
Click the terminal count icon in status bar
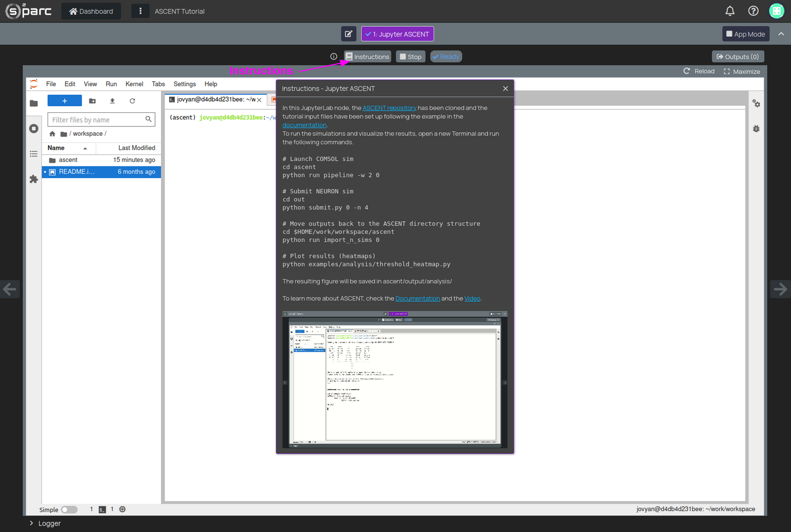point(102,510)
